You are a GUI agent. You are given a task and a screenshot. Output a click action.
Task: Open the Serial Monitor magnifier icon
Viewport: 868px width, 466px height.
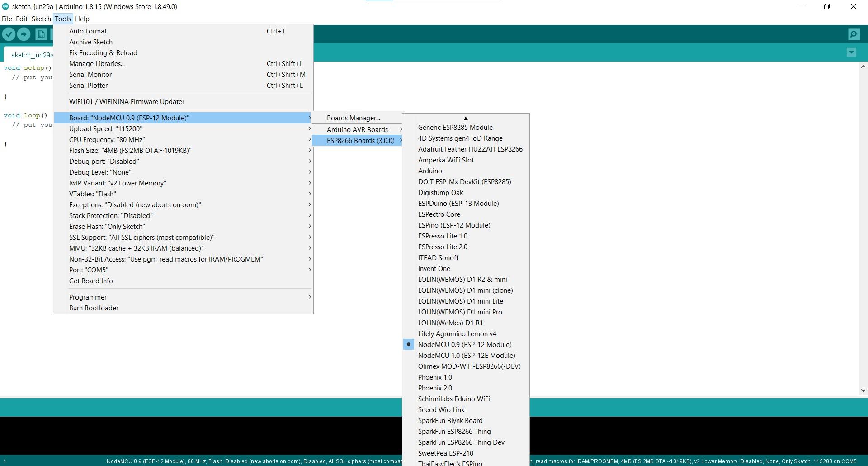pos(854,34)
